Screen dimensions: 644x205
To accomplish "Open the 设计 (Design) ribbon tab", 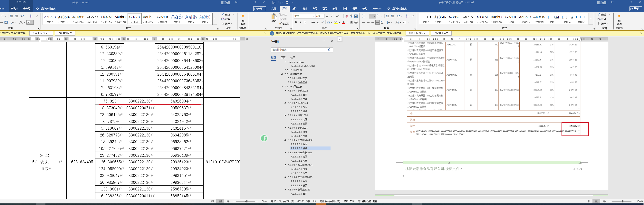I will [305, 8].
